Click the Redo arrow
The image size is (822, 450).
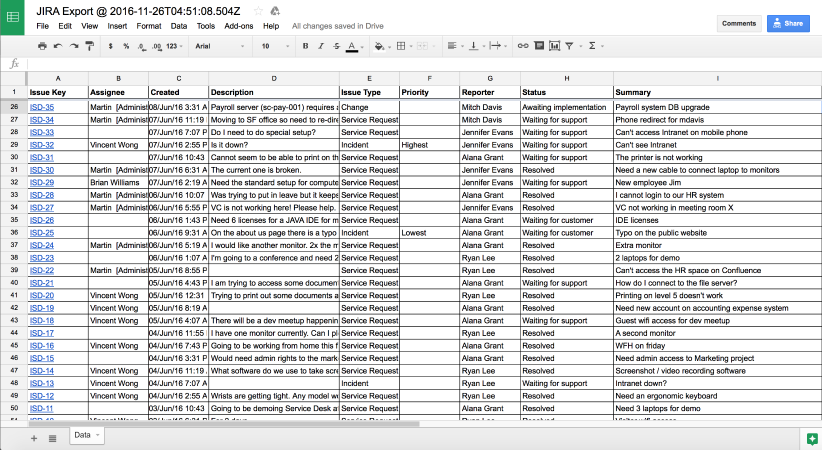[x=74, y=46]
